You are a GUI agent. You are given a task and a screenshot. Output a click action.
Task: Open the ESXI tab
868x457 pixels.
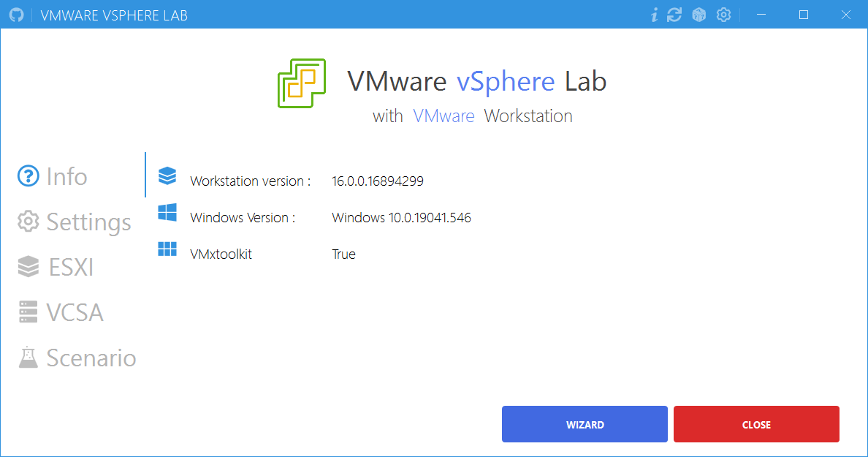click(x=56, y=266)
